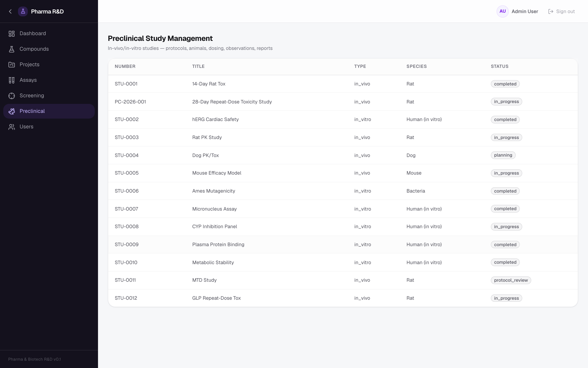588x368 pixels.
Task: Open study number STU-0011
Action: click(125, 280)
